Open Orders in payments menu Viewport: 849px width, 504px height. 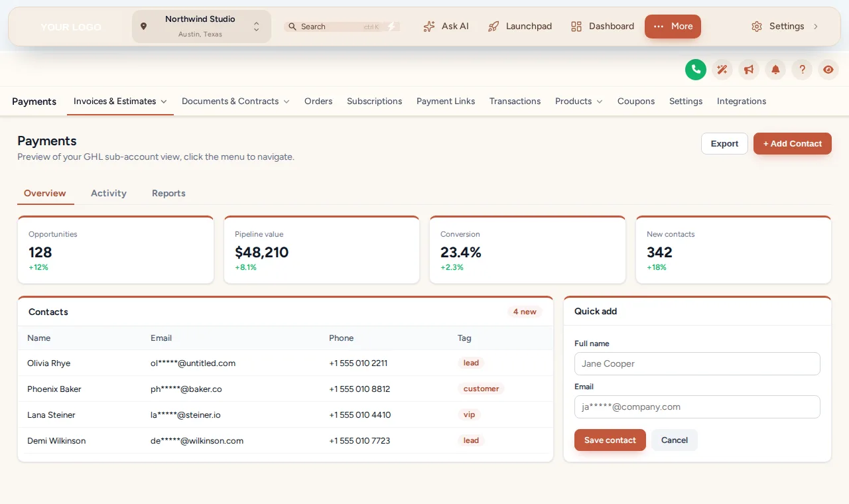point(318,101)
